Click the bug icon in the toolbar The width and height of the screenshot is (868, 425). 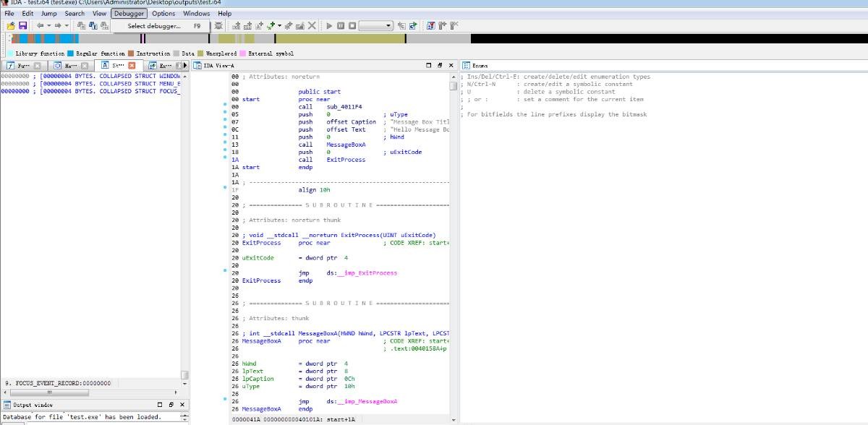(x=218, y=25)
